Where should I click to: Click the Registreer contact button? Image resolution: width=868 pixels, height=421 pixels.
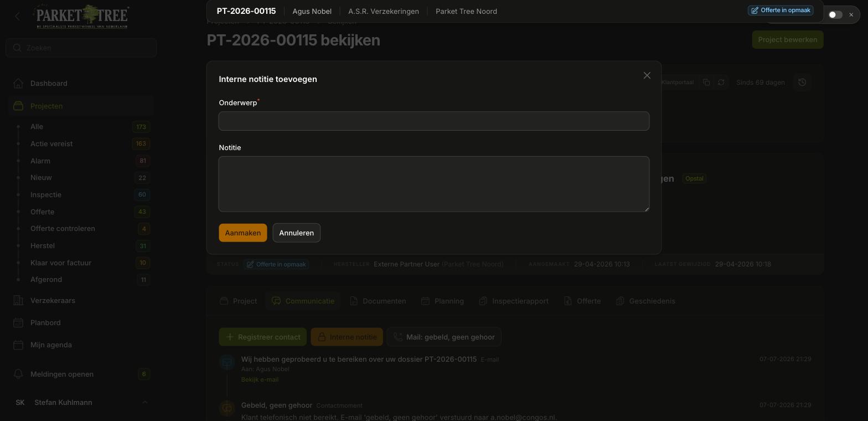(263, 337)
